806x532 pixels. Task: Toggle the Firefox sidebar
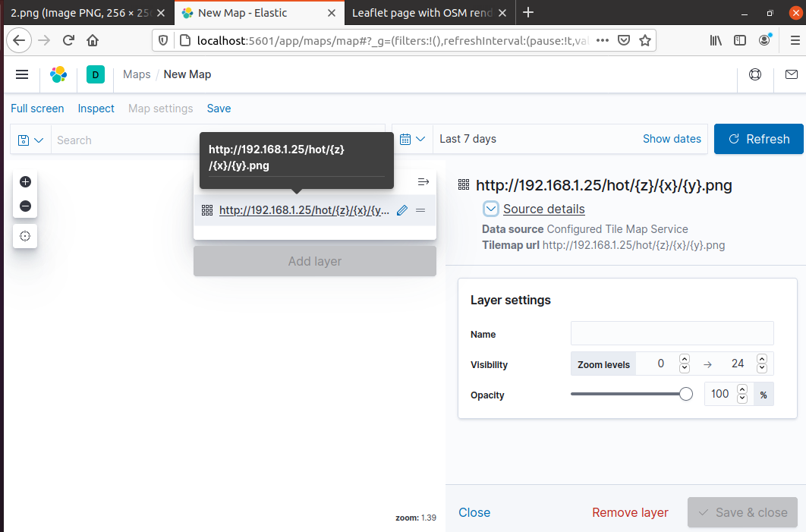(x=740, y=40)
